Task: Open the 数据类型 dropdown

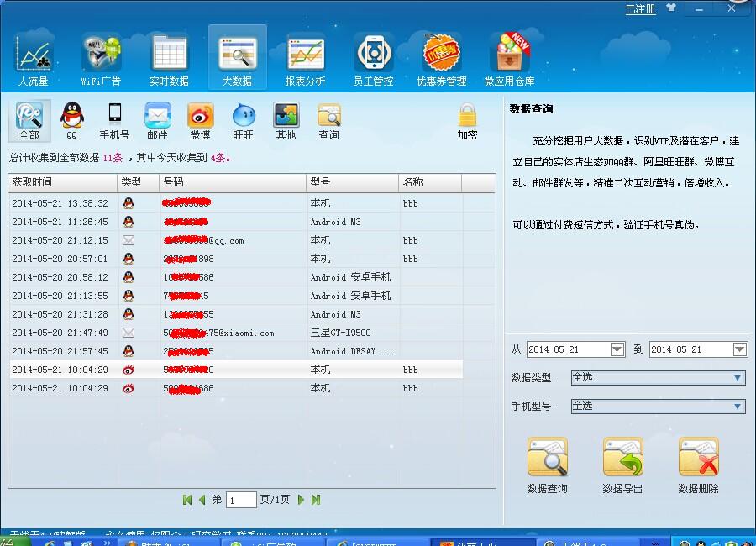Action: (x=658, y=378)
